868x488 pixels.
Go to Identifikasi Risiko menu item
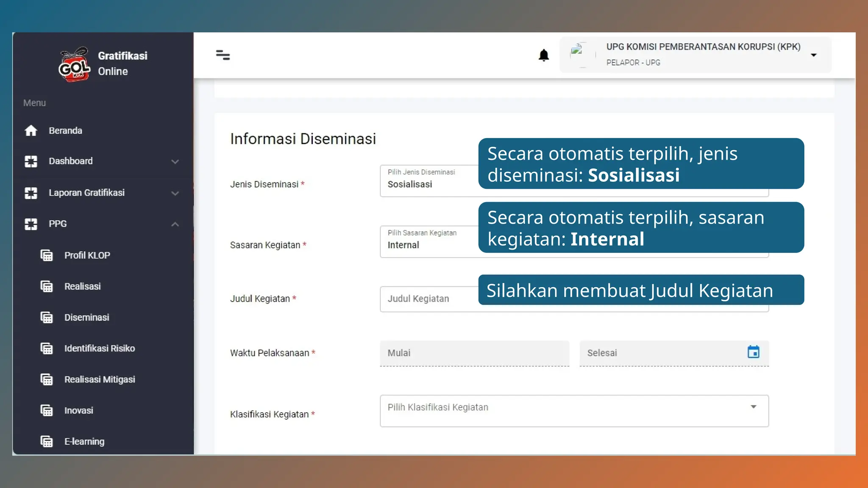[x=99, y=348]
